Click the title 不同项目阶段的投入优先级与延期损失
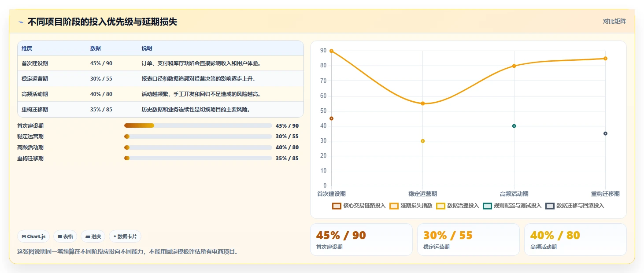The height and width of the screenshot is (273, 644). [102, 22]
